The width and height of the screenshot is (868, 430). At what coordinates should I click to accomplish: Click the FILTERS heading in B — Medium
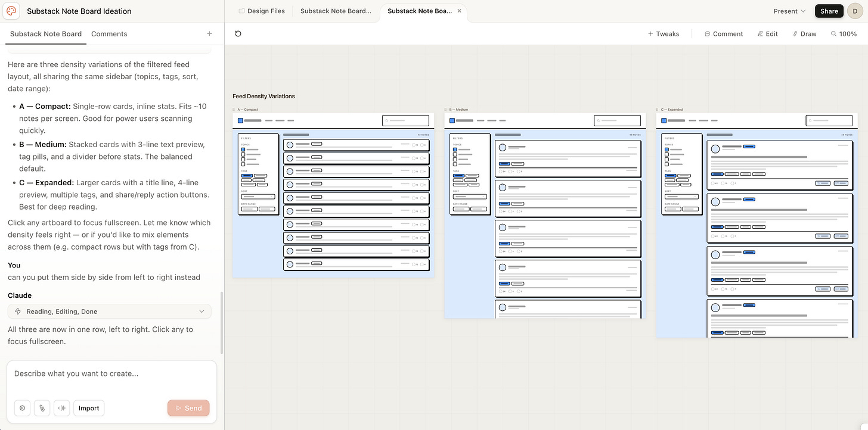457,138
